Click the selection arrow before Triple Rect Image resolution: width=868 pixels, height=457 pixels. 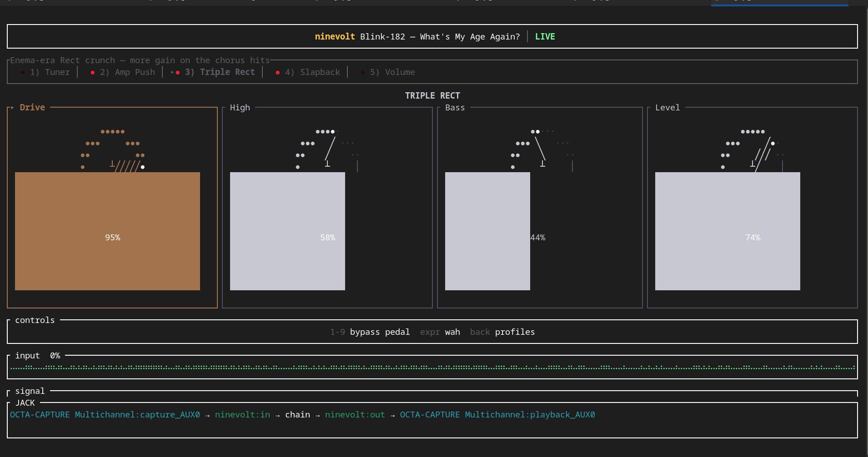[x=172, y=72]
